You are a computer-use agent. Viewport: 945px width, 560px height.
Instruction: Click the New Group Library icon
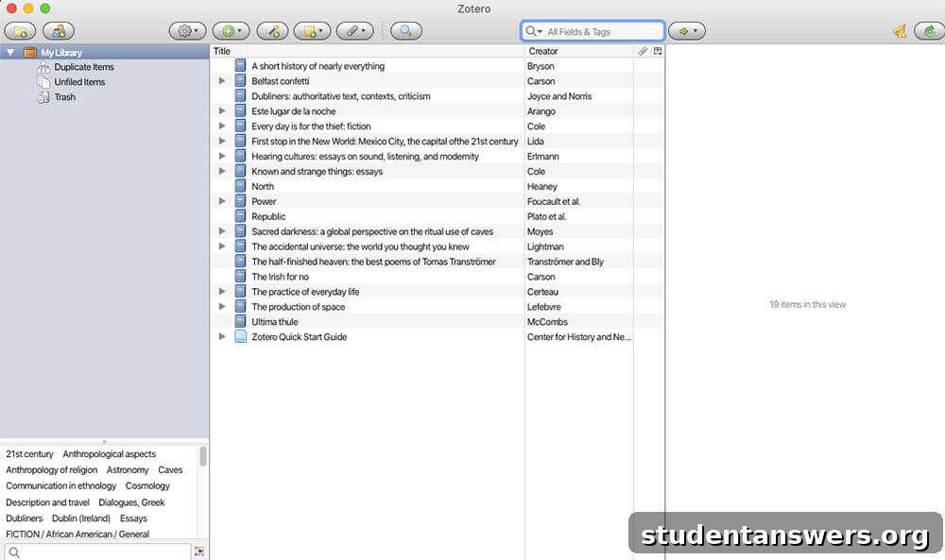(59, 31)
